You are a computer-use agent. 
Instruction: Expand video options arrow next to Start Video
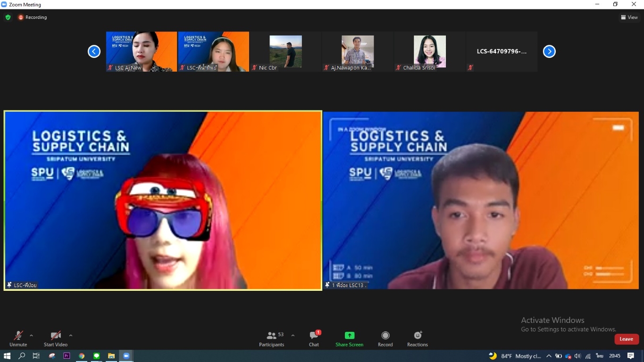71,336
